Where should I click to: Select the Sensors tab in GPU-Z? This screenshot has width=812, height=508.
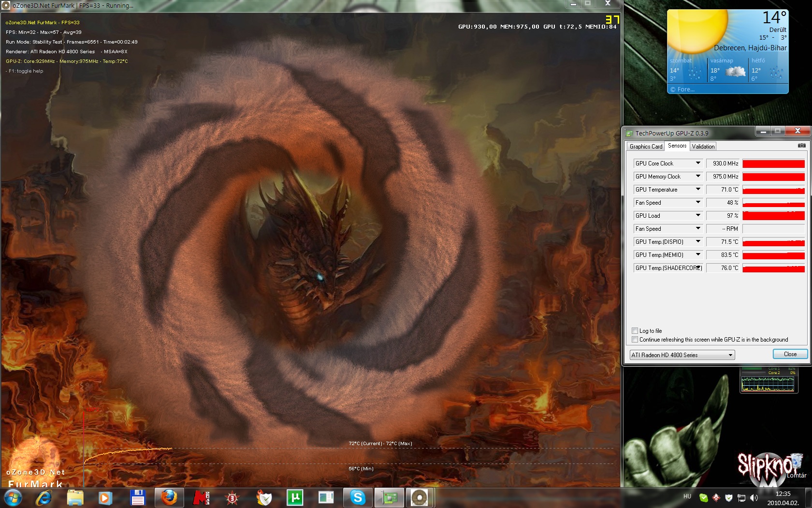677,146
